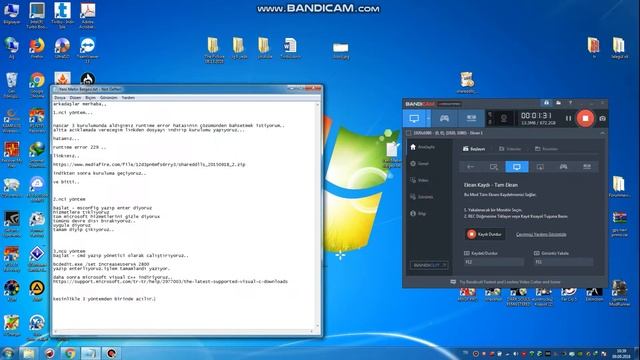
Task: Open the Düzen menu in Notepad
Action: point(75,98)
